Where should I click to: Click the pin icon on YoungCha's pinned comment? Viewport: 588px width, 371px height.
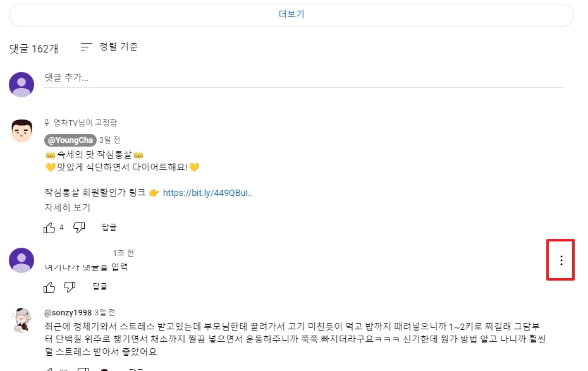[46, 122]
